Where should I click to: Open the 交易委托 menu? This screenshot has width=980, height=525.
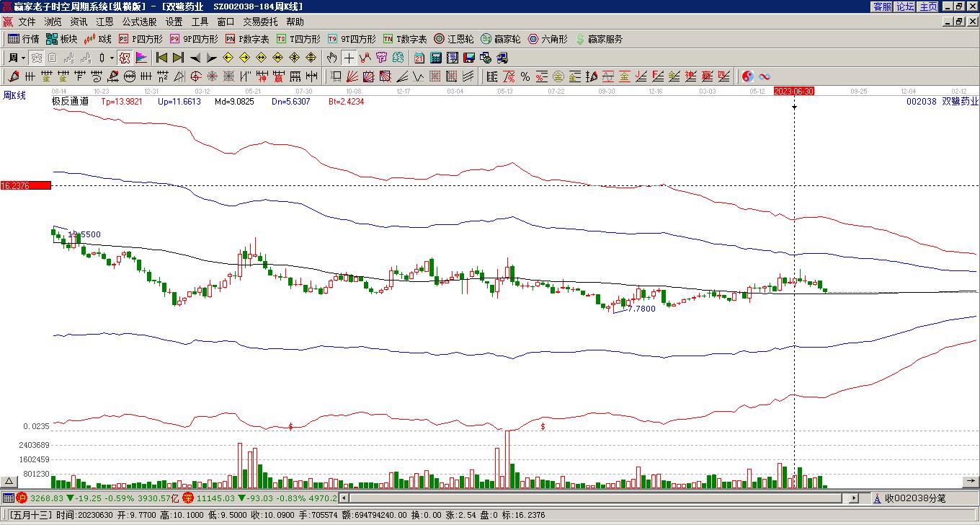(x=259, y=22)
